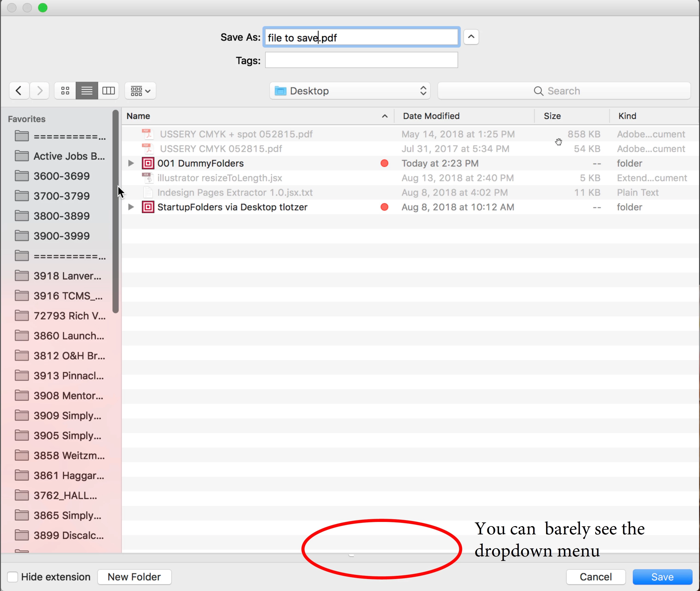The height and width of the screenshot is (591, 700).
Task: Expand the 001 DummyFolders disclosure triangle
Action: click(131, 163)
